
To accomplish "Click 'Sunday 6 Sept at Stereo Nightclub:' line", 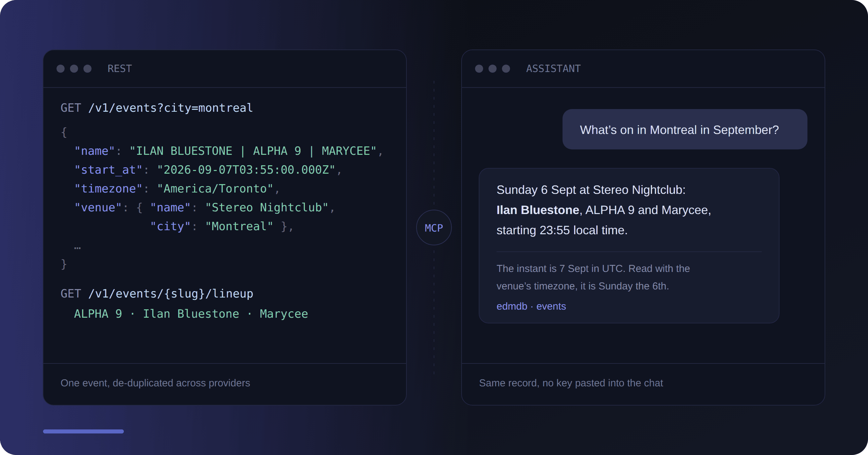I will pyautogui.click(x=591, y=190).
